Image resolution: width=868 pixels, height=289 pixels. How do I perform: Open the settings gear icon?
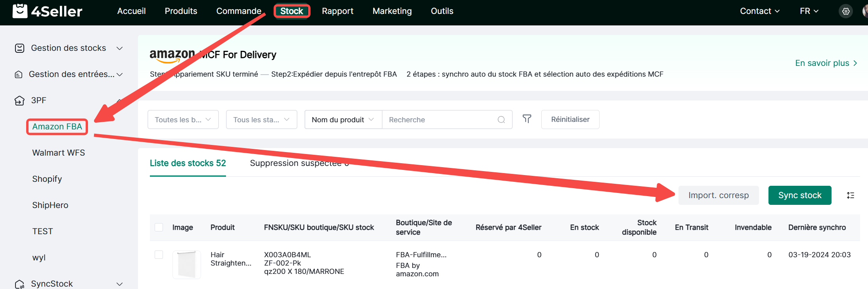[846, 11]
